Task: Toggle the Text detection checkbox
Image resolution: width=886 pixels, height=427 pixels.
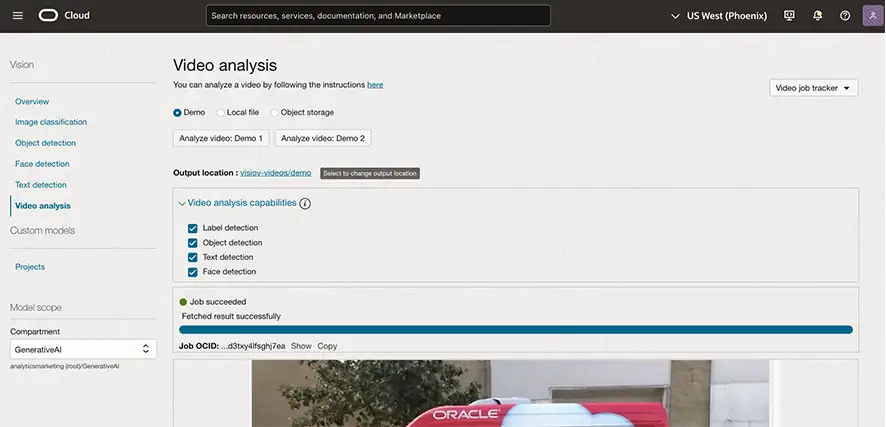Action: pos(193,257)
